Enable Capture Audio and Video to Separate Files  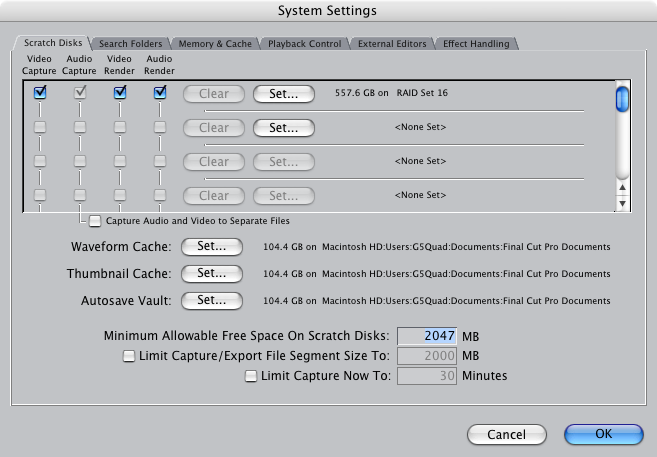point(96,221)
